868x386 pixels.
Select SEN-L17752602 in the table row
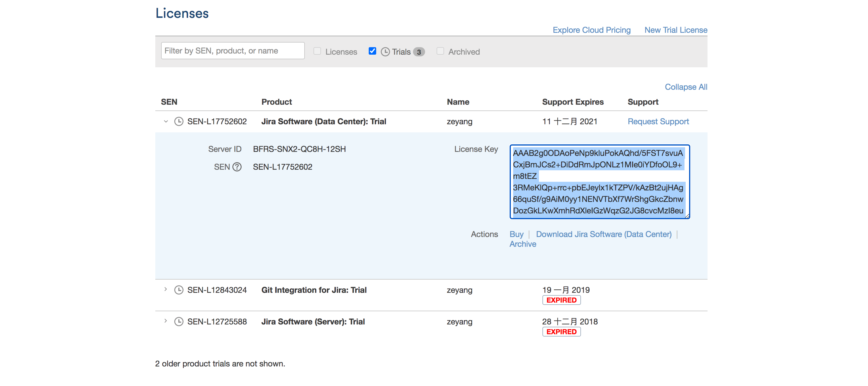(x=217, y=121)
